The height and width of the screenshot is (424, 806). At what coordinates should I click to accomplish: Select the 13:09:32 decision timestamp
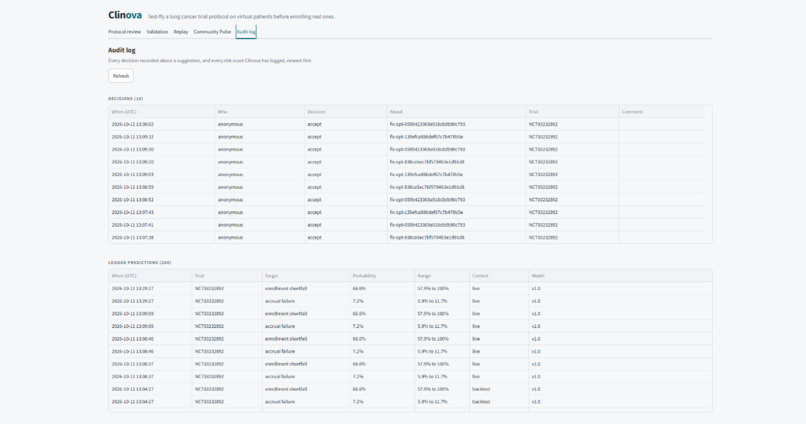(x=133, y=137)
